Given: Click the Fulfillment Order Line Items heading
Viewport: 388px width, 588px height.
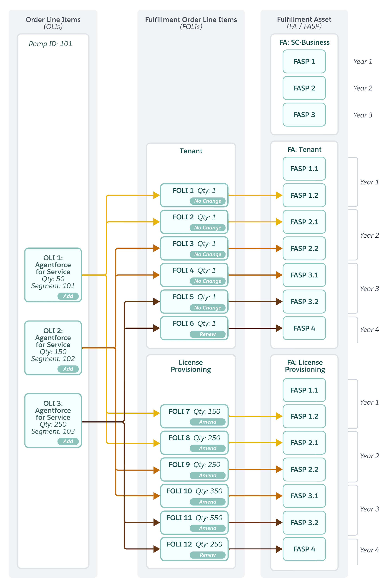Looking at the screenshot, I should 191,20.
